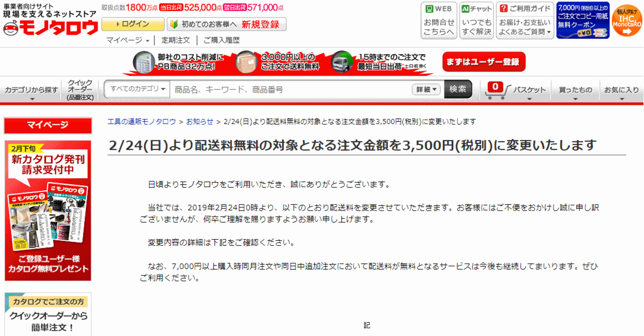Click the 検索 search button
Screen dimensions: 644x336
coord(458,89)
